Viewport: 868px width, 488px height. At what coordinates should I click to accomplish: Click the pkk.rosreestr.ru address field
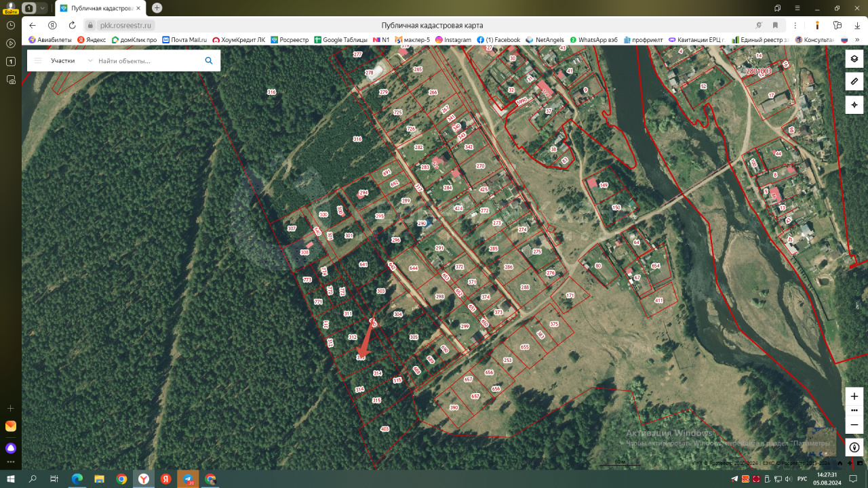pyautogui.click(x=127, y=25)
